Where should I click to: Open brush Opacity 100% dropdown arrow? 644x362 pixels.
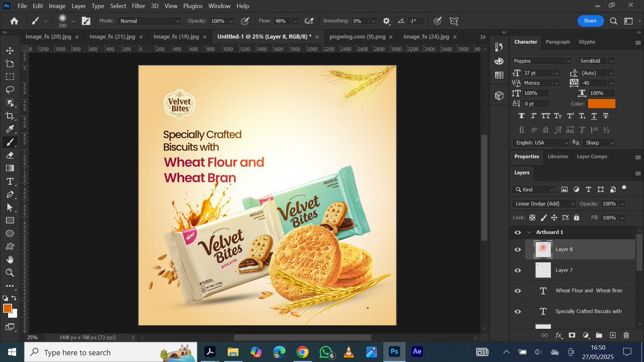click(x=231, y=21)
